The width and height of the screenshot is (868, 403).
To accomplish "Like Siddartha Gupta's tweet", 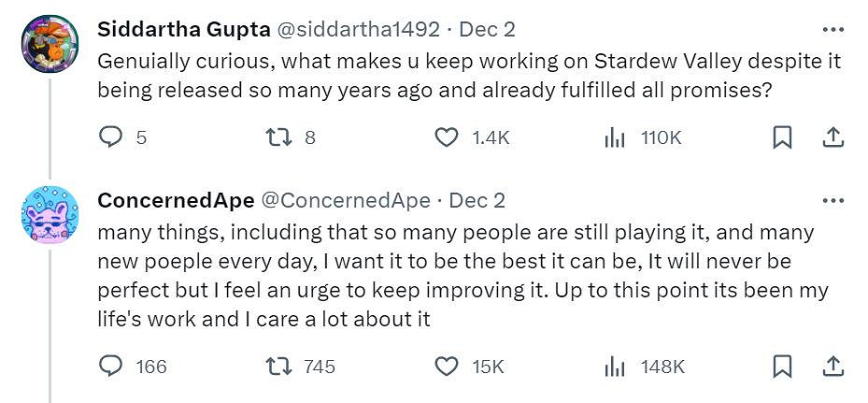I will point(448,137).
